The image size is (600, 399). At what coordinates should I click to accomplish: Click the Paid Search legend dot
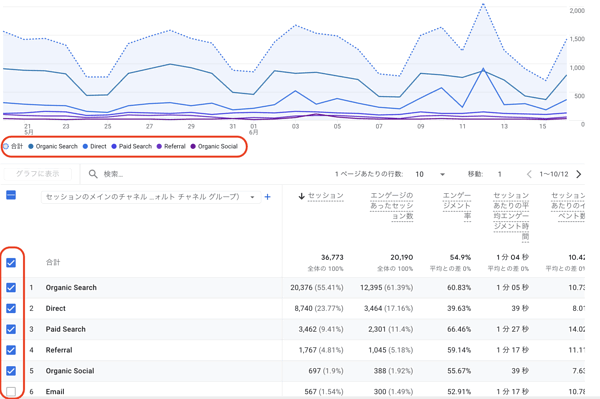[114, 146]
